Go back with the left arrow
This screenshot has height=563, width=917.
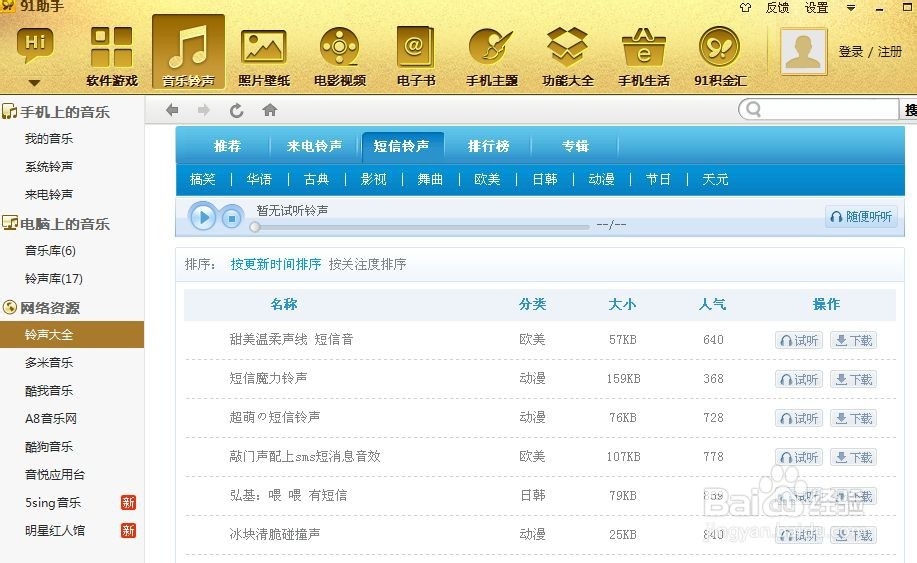tap(172, 110)
